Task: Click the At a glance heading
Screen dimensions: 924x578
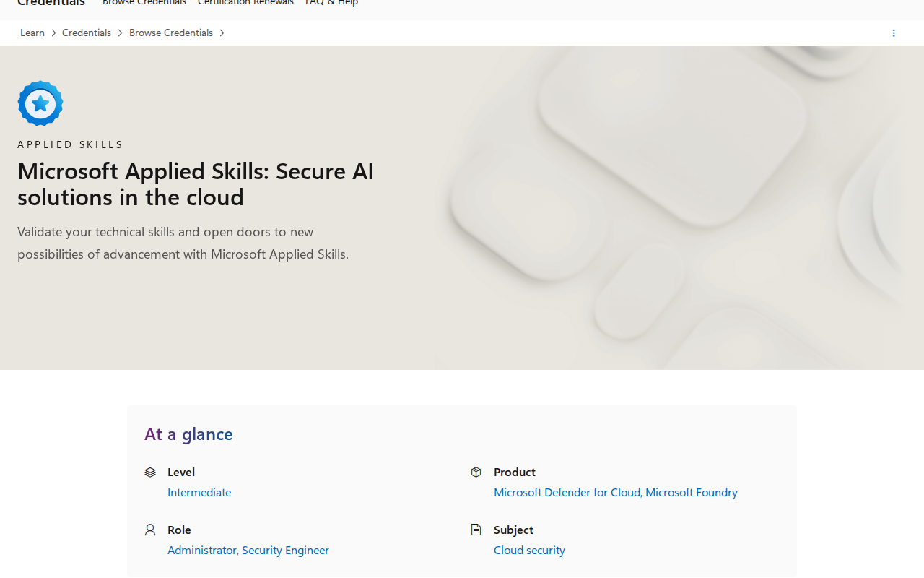Action: pos(188,433)
